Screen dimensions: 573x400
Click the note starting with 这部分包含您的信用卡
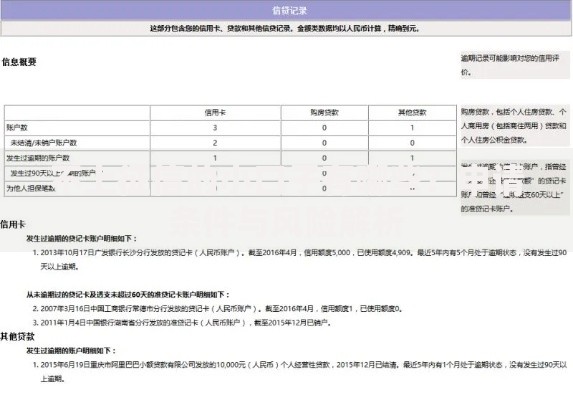click(285, 28)
